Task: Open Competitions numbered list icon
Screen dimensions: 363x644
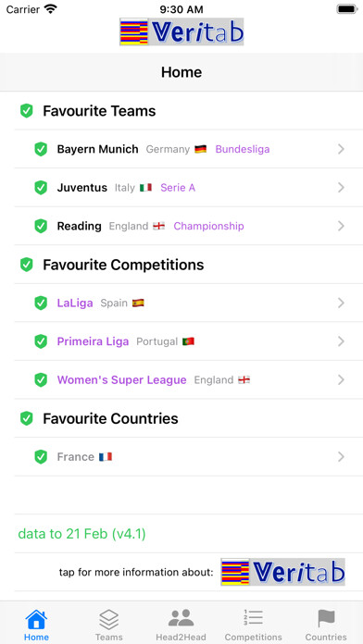Action: tap(253, 618)
